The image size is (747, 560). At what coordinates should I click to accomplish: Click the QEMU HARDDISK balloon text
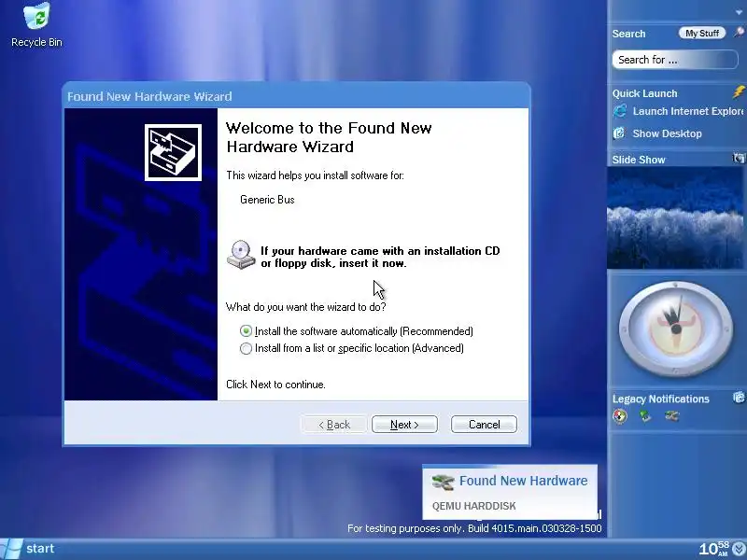(474, 506)
